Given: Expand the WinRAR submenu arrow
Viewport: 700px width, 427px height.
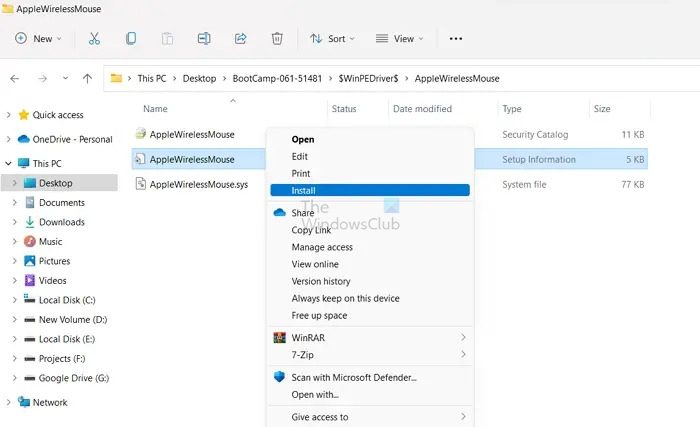Looking at the screenshot, I should point(463,338).
